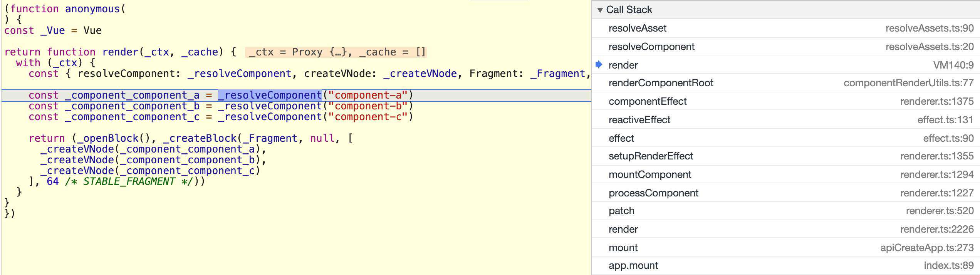The height and width of the screenshot is (275, 980).
Task: Open renderer.ts:1227 source link
Action: click(937, 193)
